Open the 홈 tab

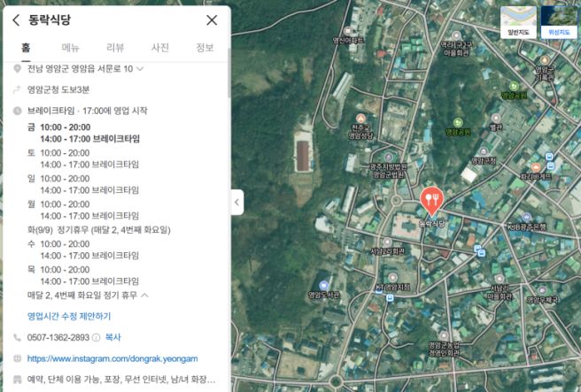click(x=26, y=48)
